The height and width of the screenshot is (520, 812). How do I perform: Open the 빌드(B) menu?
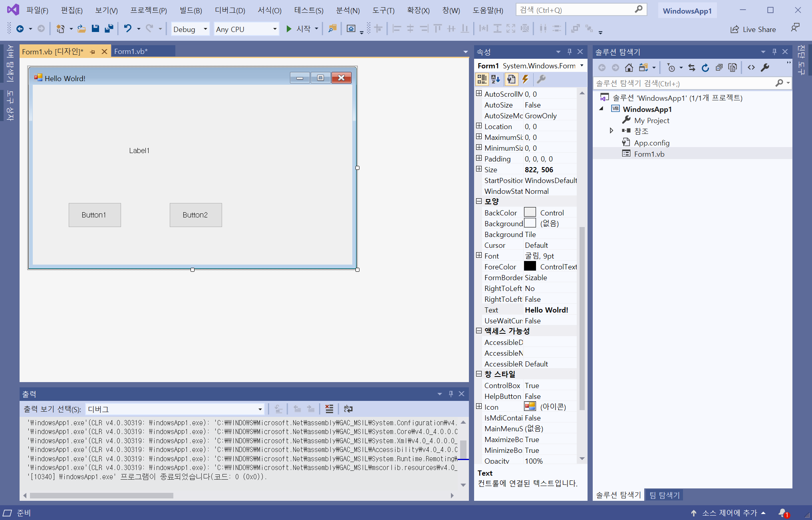[x=191, y=10]
